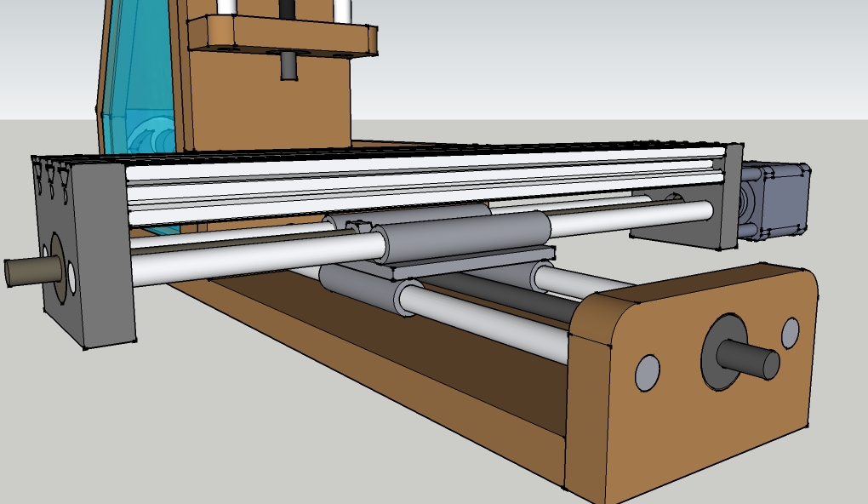Select right small hole on brown block
Viewport: 868px width, 504px height.
click(x=790, y=333)
